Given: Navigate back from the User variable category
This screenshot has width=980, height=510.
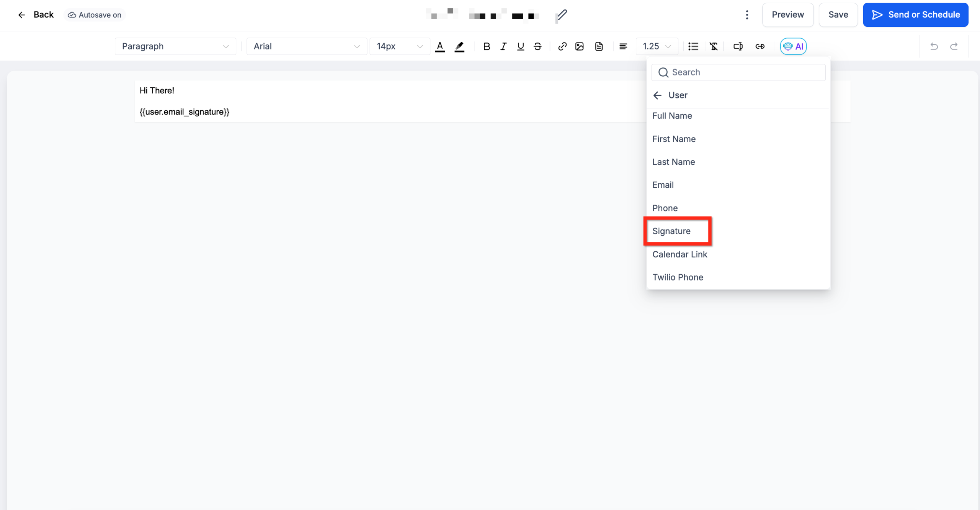Looking at the screenshot, I should [x=658, y=95].
